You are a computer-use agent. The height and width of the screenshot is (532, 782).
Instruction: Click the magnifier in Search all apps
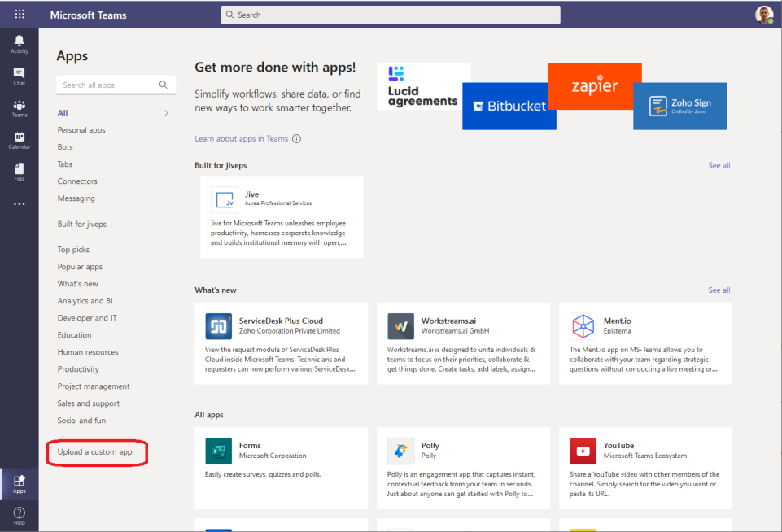163,85
